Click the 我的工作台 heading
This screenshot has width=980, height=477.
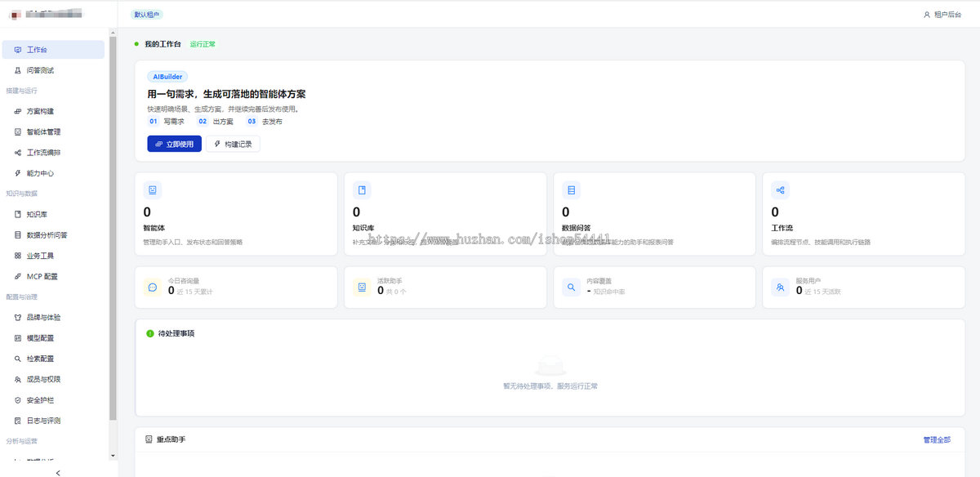163,44
